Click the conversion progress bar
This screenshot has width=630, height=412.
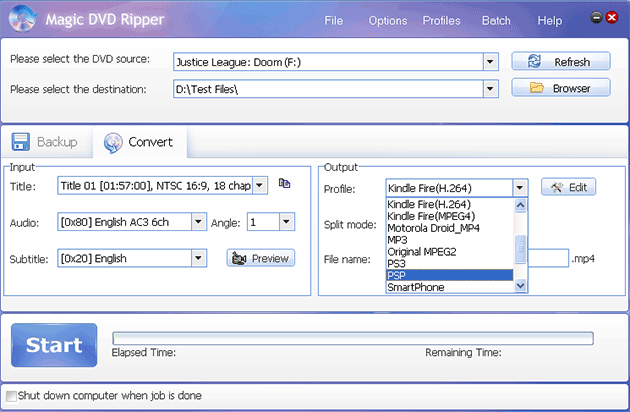(x=353, y=338)
